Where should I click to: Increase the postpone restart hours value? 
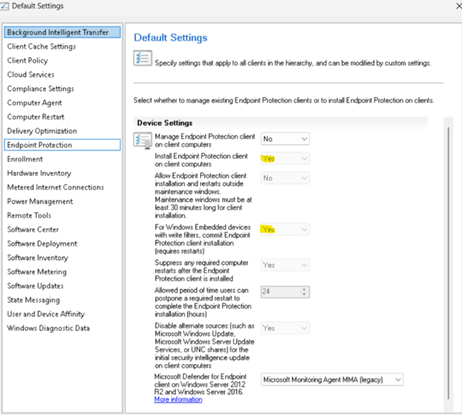(304, 289)
